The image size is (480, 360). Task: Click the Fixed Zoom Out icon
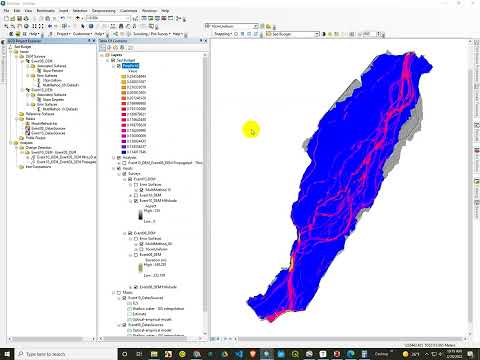pos(41,26)
